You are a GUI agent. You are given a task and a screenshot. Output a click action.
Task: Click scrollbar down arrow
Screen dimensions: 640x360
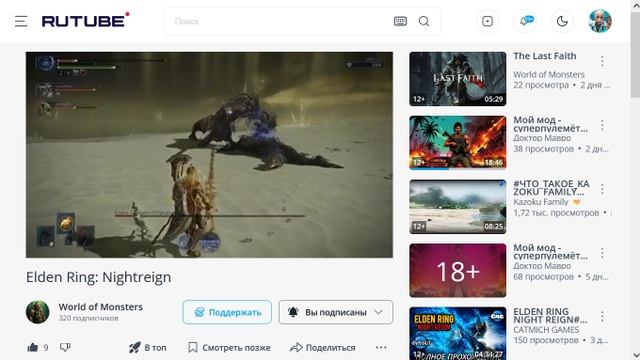pos(635,355)
